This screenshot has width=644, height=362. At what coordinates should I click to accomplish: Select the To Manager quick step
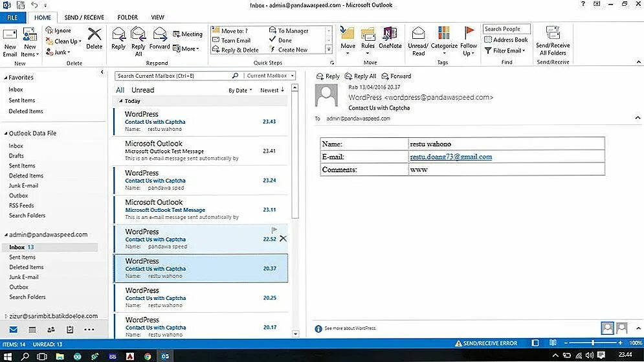click(x=289, y=31)
